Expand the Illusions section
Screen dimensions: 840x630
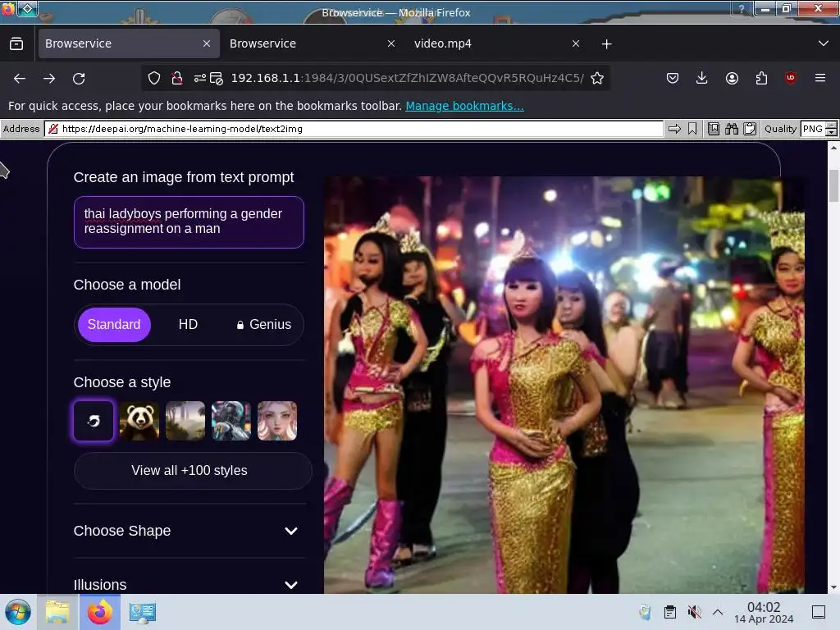186,584
